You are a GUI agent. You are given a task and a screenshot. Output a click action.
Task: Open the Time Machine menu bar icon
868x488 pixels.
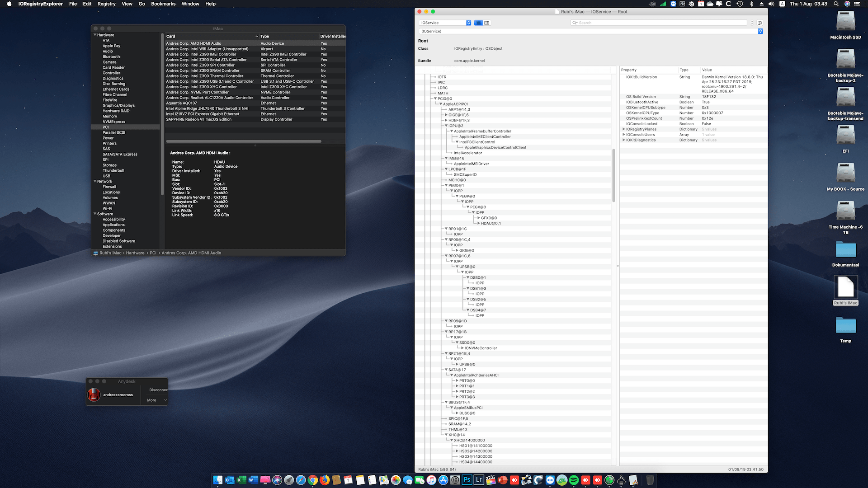pos(740,4)
